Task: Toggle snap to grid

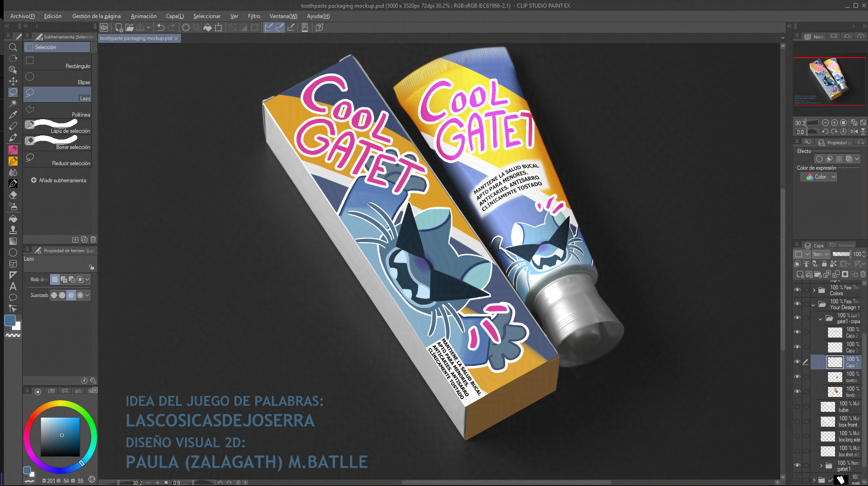Action: [291, 27]
